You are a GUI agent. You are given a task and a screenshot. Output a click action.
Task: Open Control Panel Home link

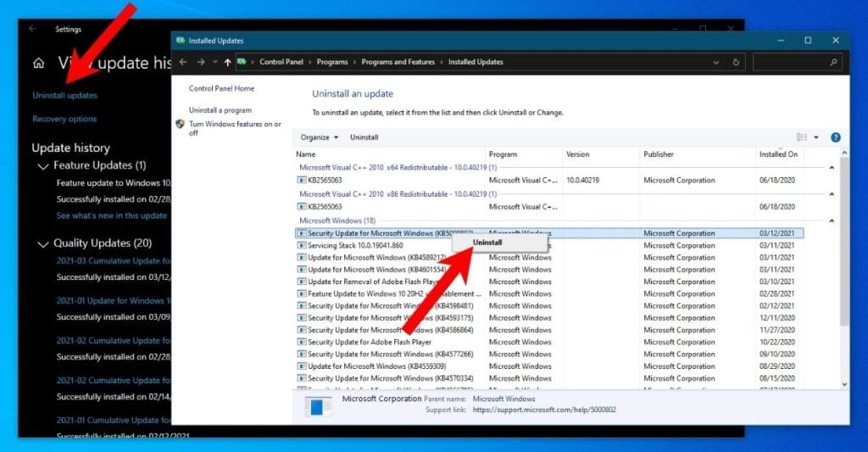[221, 88]
